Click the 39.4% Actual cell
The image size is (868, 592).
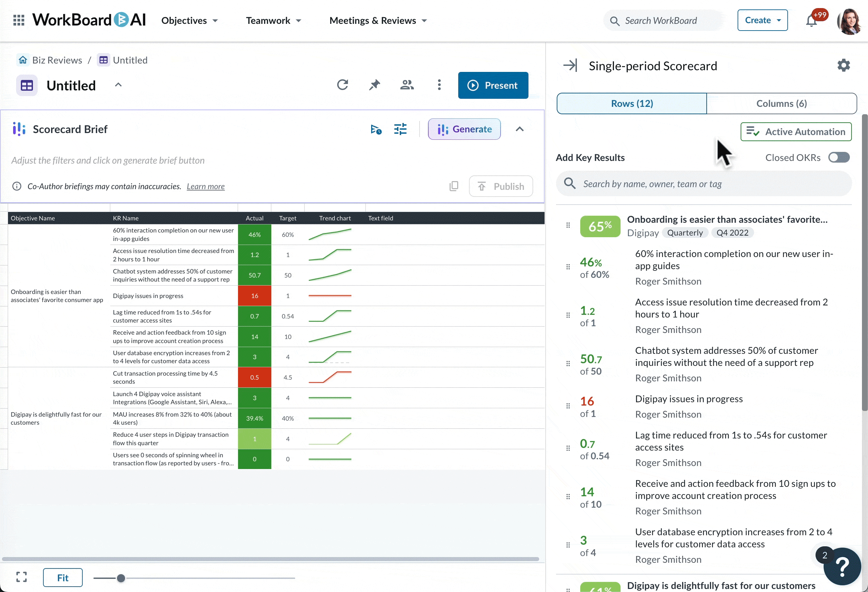[254, 418]
